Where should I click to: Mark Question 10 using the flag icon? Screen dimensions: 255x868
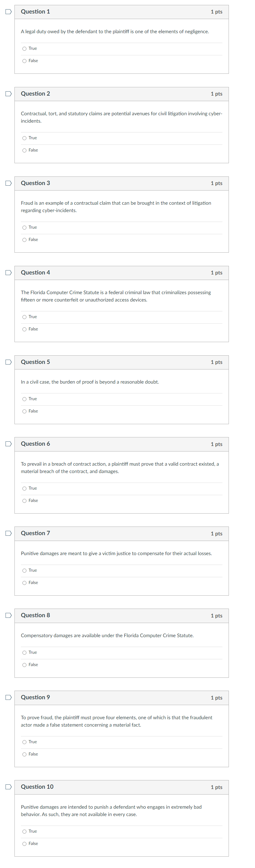coord(8,787)
